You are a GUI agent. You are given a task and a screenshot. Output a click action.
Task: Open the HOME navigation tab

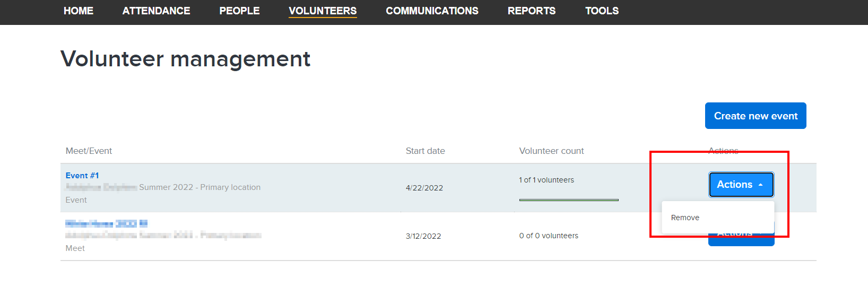[x=79, y=11]
